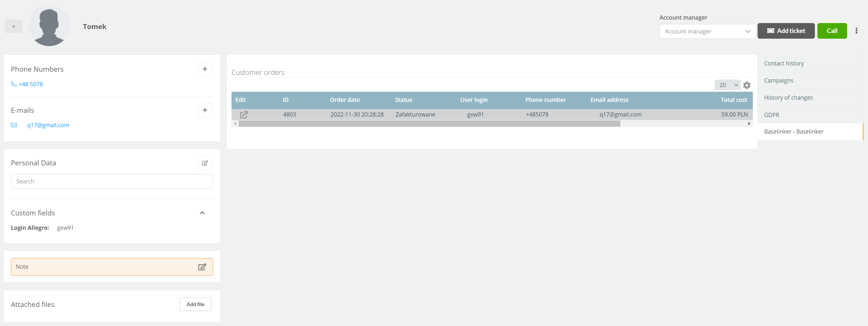Click order date 2022-11-30 20:28:28
The image size is (868, 326).
(357, 115)
